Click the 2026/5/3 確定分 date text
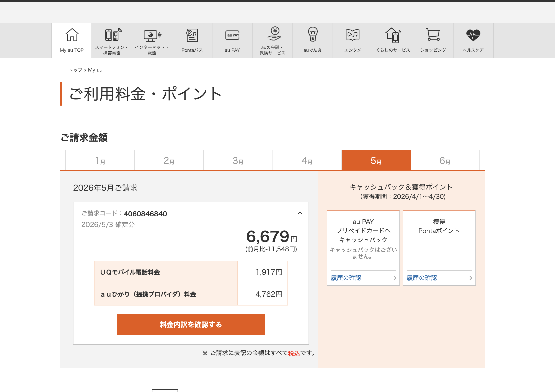Viewport: 555px width, 392px height. [x=108, y=225]
